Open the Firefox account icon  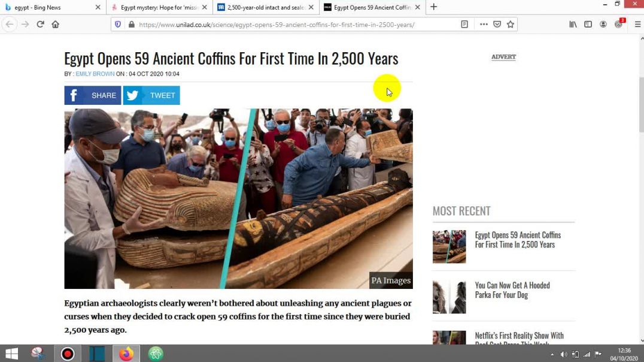[x=603, y=24]
